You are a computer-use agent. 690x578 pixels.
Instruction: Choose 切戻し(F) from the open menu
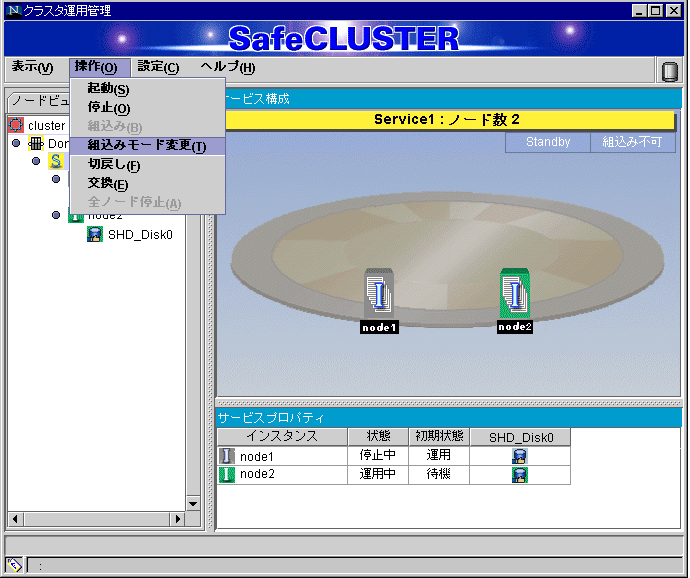point(114,165)
